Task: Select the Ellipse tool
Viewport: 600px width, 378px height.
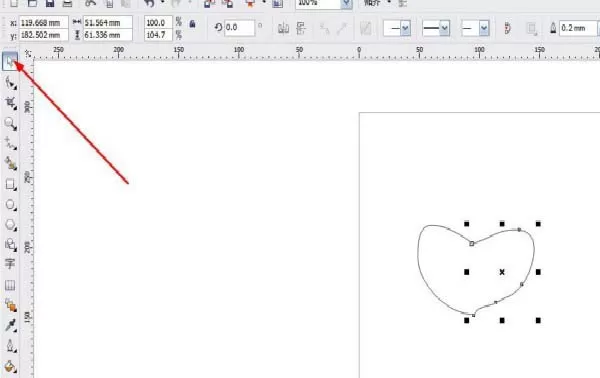Action: (x=10, y=204)
